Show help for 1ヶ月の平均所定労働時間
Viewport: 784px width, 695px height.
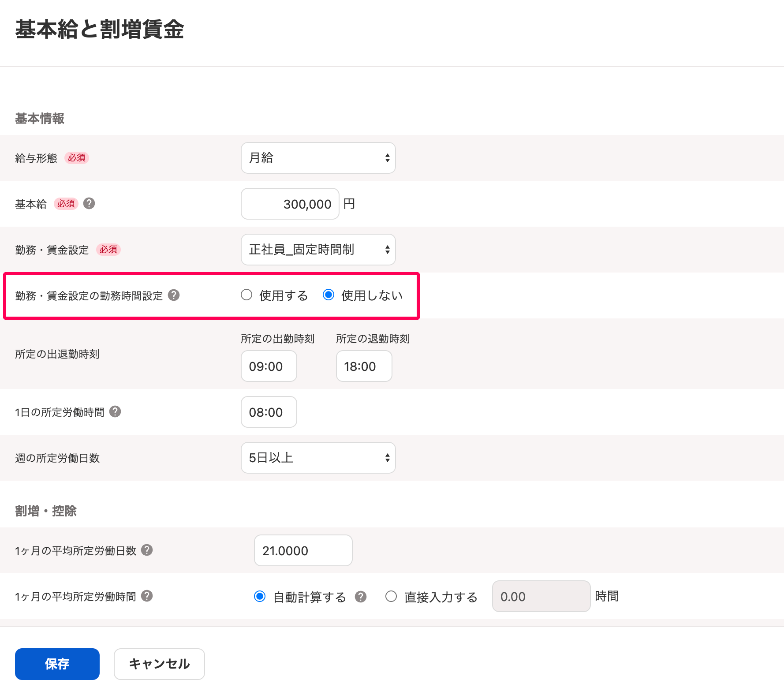click(147, 596)
